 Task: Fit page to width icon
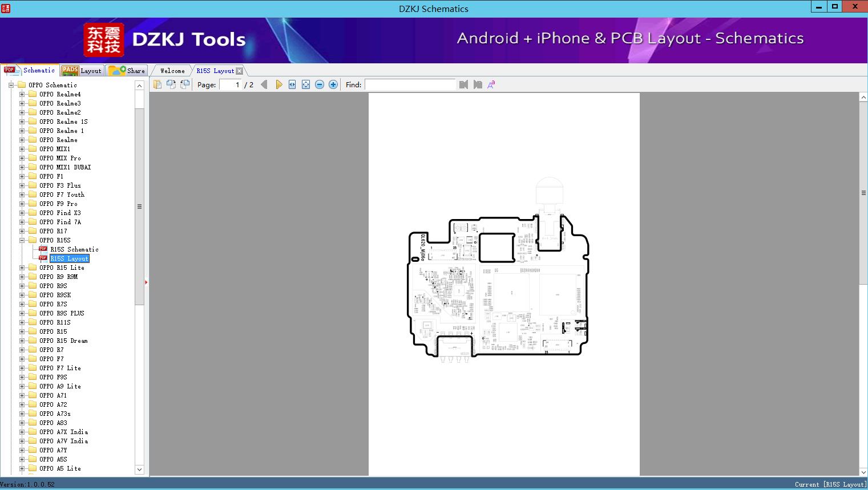click(292, 84)
